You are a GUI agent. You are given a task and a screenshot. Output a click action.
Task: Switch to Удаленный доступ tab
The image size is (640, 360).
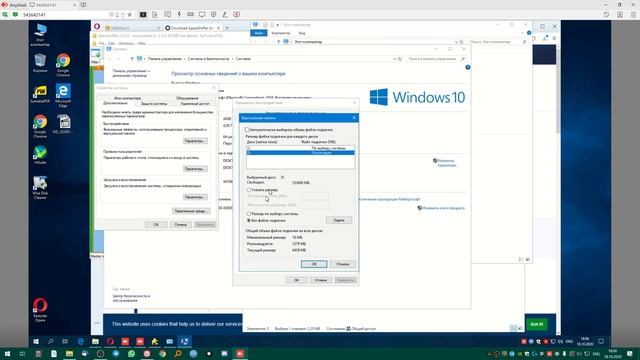195,104
